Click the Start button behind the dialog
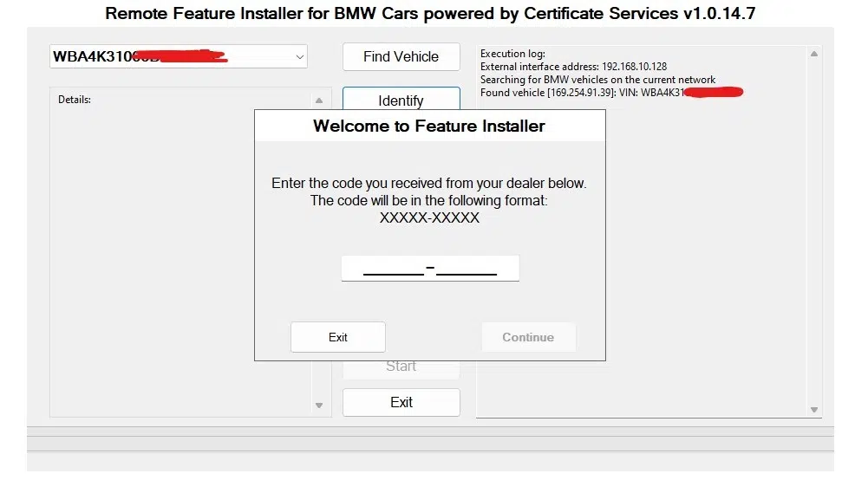The width and height of the screenshot is (868, 493). pyautogui.click(x=401, y=369)
